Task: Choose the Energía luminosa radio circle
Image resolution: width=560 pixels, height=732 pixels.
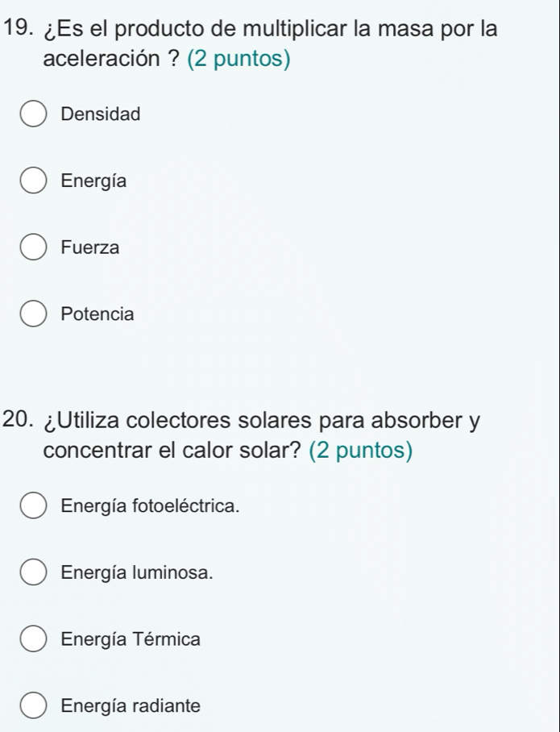Action: 33,573
